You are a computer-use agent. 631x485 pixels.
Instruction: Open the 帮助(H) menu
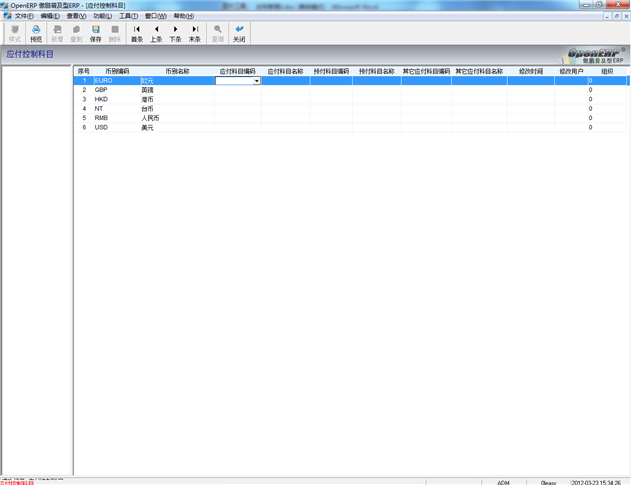click(x=183, y=16)
